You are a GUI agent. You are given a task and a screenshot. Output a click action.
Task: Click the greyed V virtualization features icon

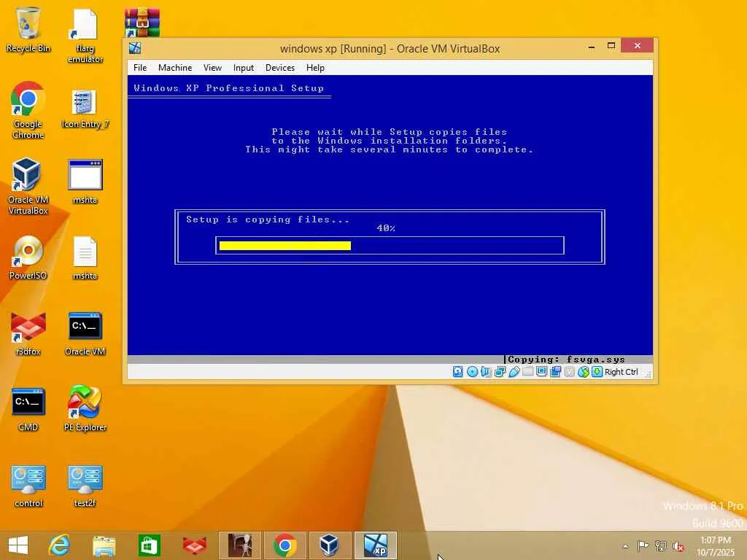click(x=569, y=372)
